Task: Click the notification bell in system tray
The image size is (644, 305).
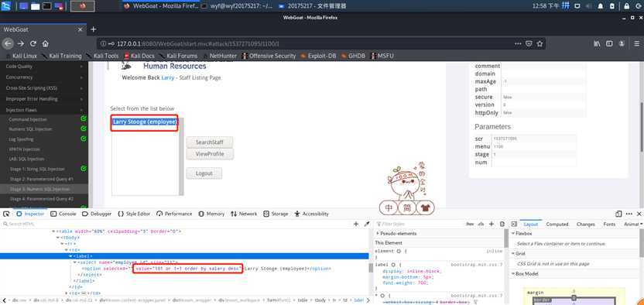Action: pos(601,5)
